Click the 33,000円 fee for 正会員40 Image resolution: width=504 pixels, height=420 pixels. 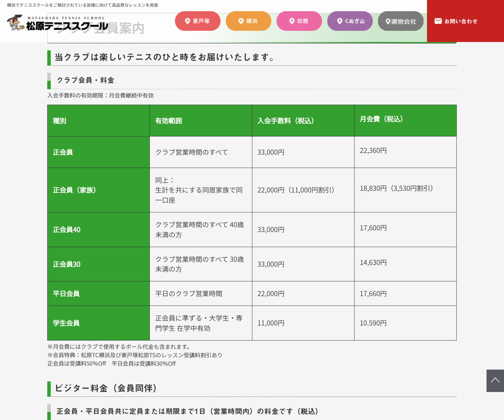(x=303, y=230)
